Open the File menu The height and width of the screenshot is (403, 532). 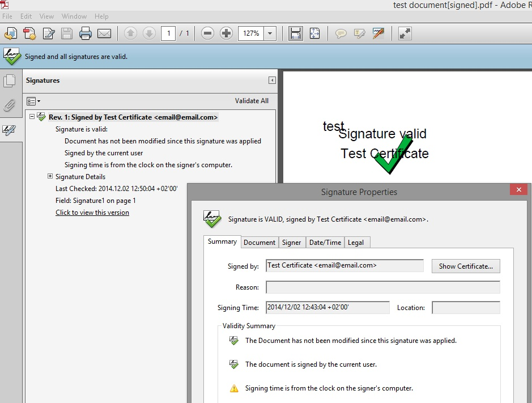click(7, 16)
